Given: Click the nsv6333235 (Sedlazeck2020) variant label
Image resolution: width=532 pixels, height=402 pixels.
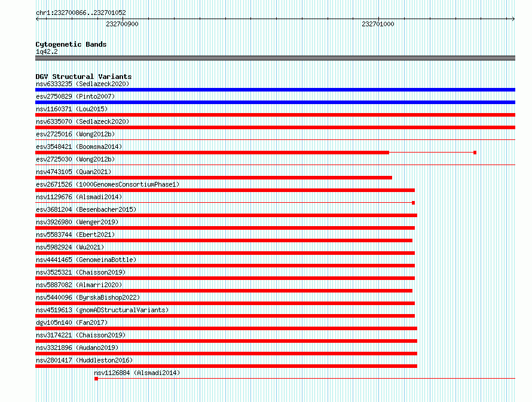Looking at the screenshot, I should tap(82, 84).
